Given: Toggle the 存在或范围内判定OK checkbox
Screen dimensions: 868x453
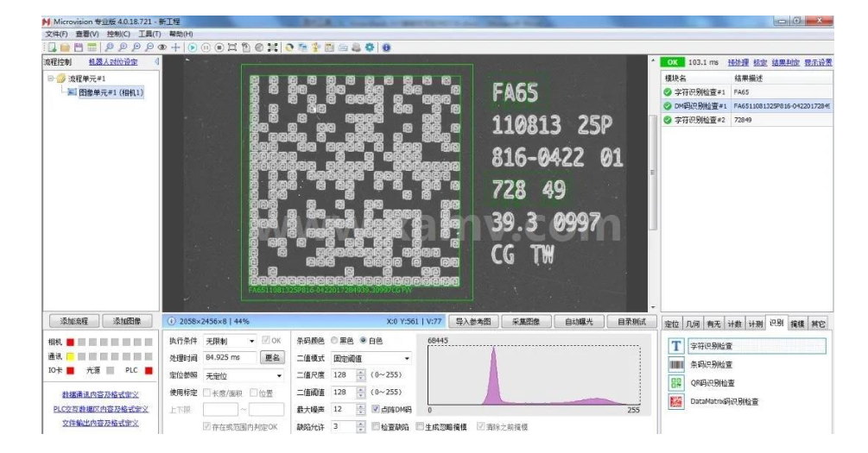Looking at the screenshot, I should (207, 426).
